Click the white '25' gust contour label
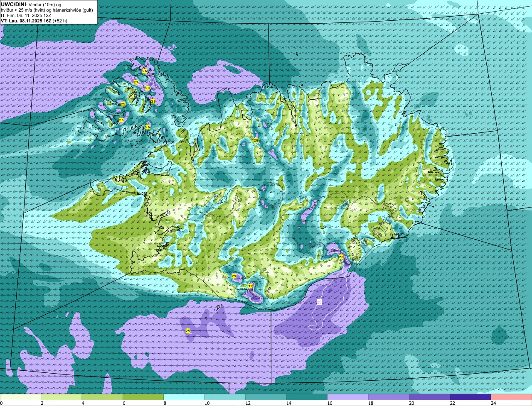The width and height of the screenshot is (532, 406). [x=319, y=302]
